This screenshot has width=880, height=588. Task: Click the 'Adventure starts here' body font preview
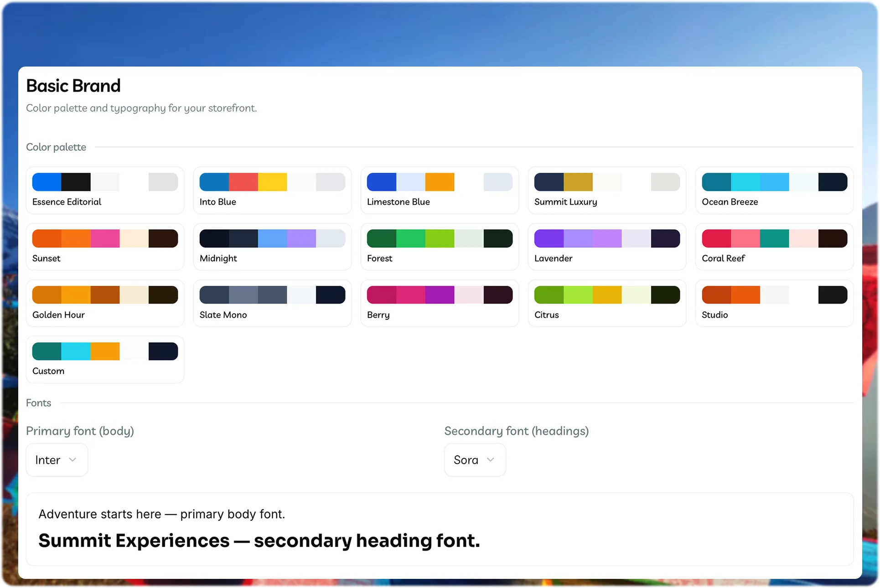(162, 514)
